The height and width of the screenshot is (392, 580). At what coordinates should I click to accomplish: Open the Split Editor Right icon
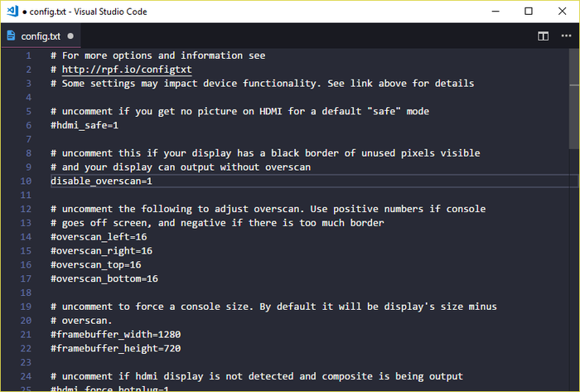click(x=544, y=36)
